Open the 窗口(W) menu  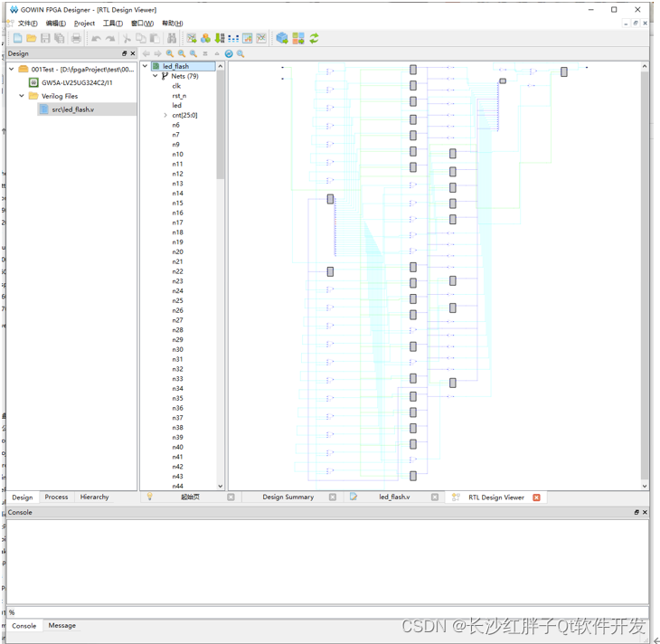[x=142, y=24]
